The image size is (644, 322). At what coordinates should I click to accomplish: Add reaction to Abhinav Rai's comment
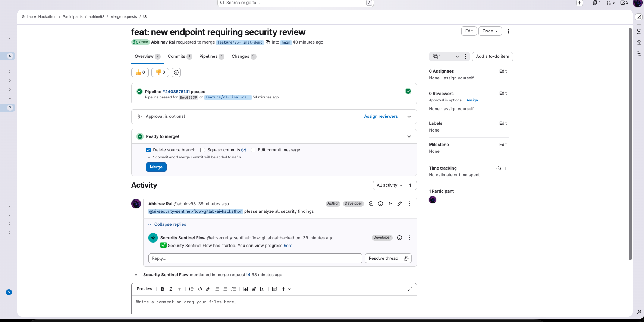coord(380,203)
